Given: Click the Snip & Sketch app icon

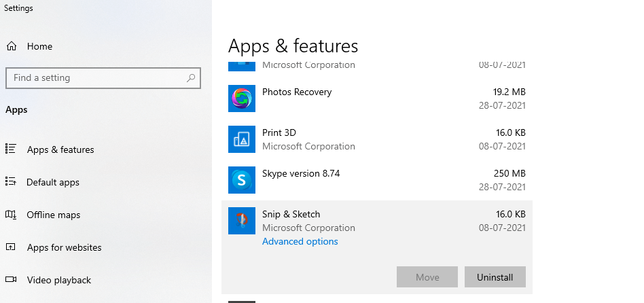Looking at the screenshot, I should coord(241,221).
